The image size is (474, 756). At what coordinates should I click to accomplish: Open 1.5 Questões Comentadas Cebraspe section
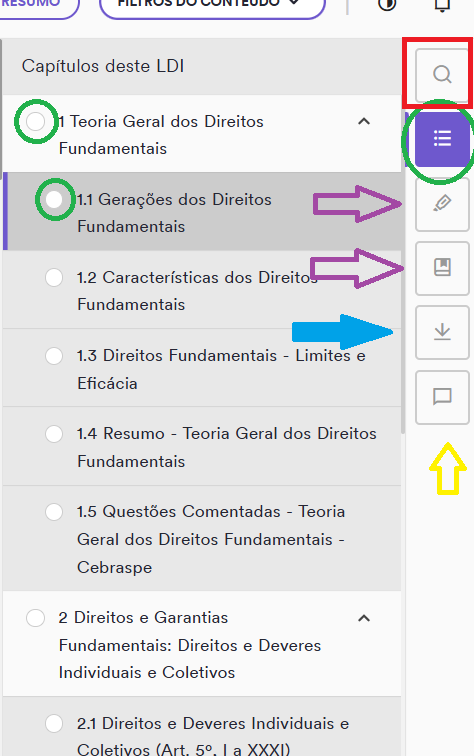click(x=202, y=539)
